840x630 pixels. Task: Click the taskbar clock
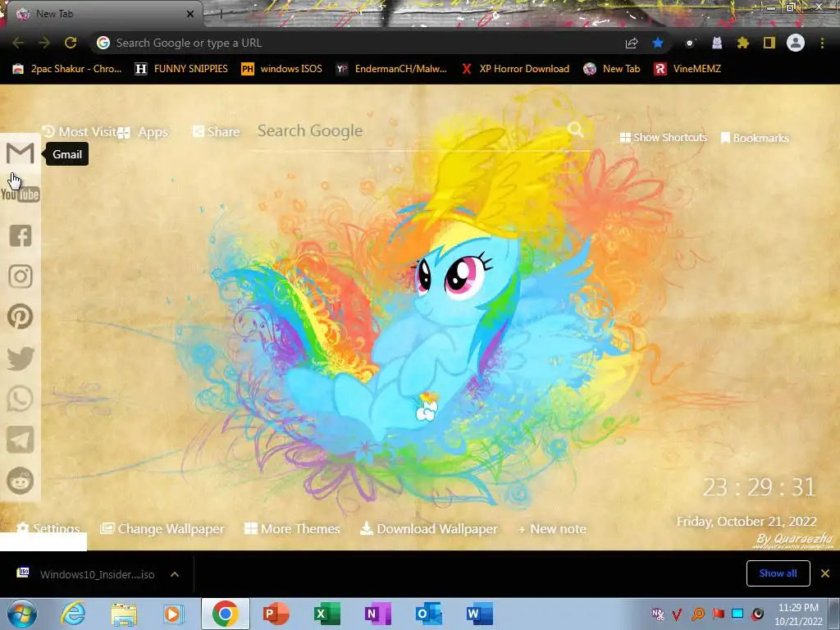[x=798, y=614]
